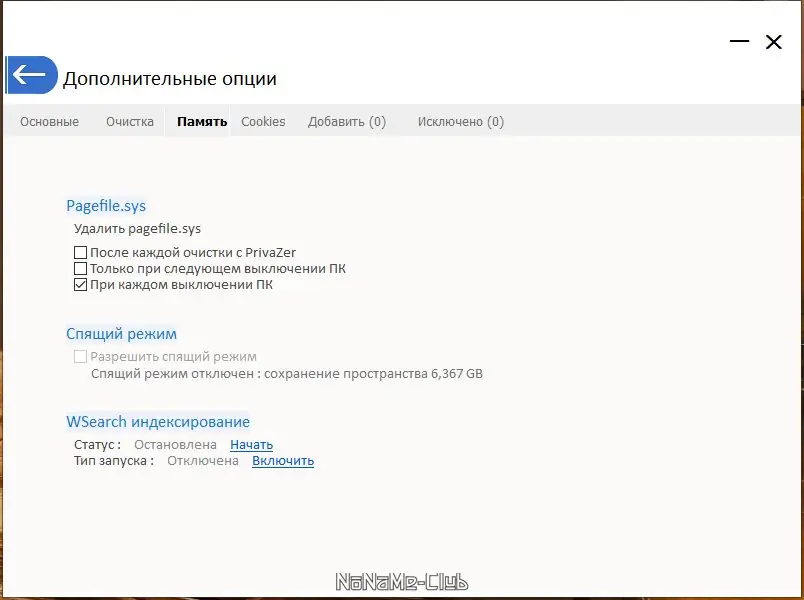Open the Pagefile.sys section heading
Image resolution: width=804 pixels, height=600 pixels.
[106, 205]
